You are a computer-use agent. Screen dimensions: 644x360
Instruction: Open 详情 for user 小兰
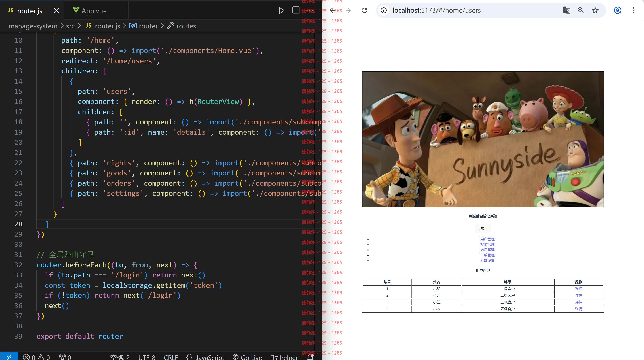tap(578, 302)
